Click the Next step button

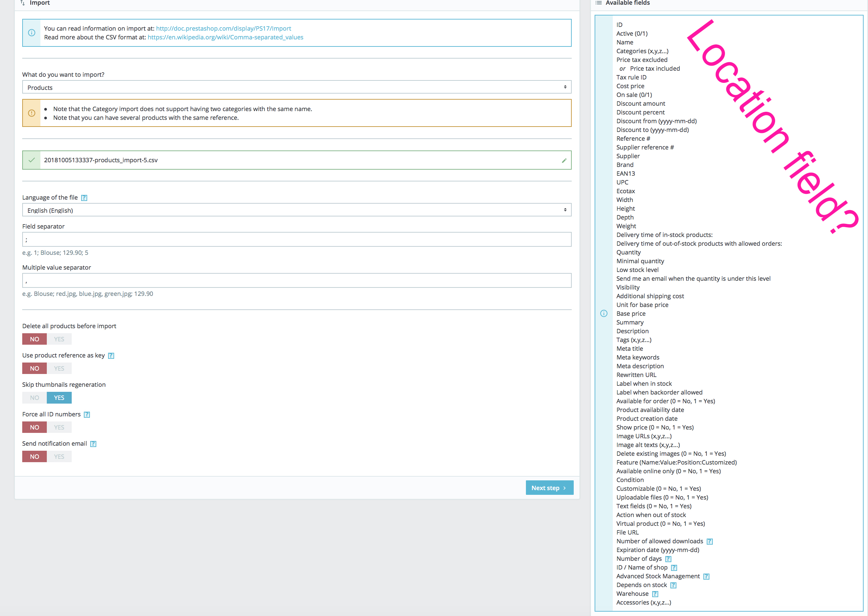(549, 487)
